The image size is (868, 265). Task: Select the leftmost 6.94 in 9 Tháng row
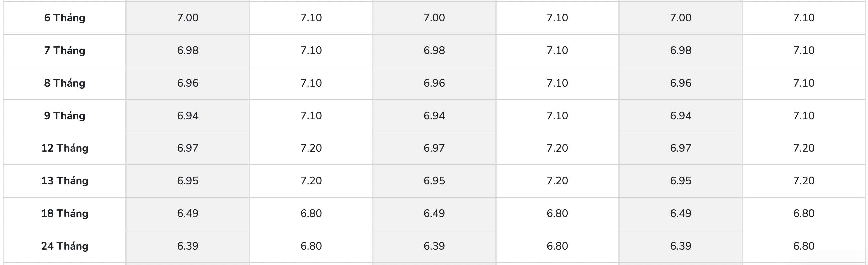click(188, 116)
